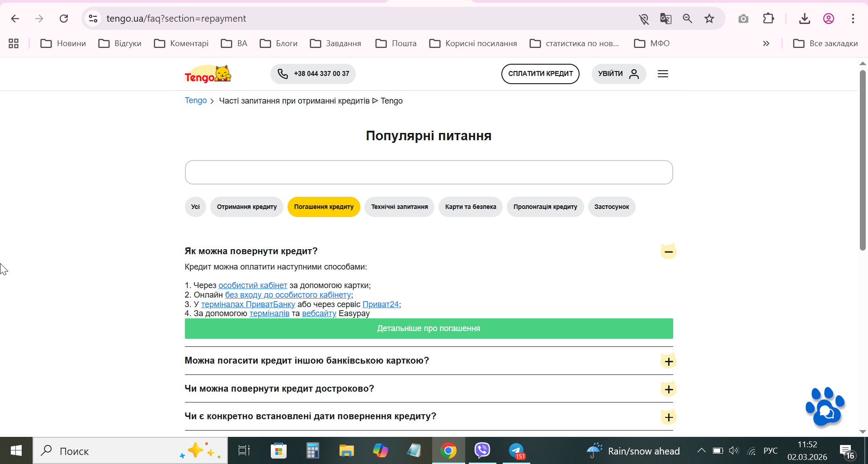Expand 'Чи є конкретно встановлені дати повернення кредиту?'
Viewport: 868px width, 464px height.
[668, 417]
